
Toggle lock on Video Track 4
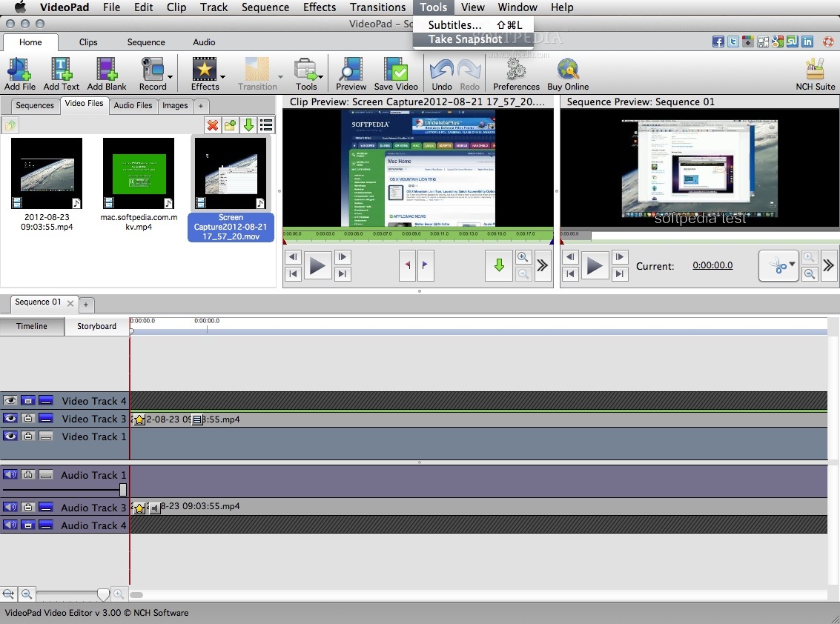28,400
